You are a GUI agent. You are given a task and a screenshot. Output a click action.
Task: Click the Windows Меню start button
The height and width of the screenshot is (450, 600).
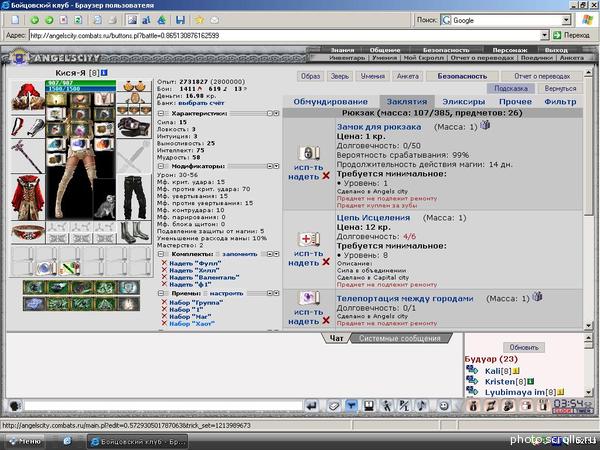pos(25,441)
